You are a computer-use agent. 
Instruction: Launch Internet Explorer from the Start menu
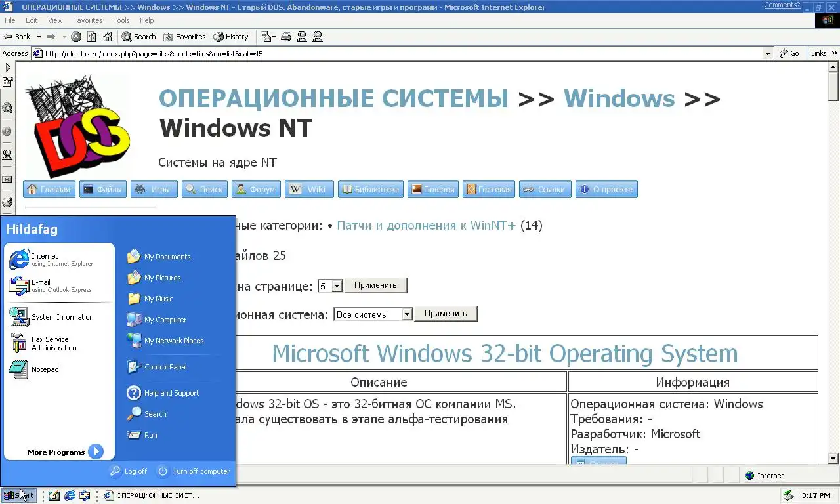[x=59, y=259]
